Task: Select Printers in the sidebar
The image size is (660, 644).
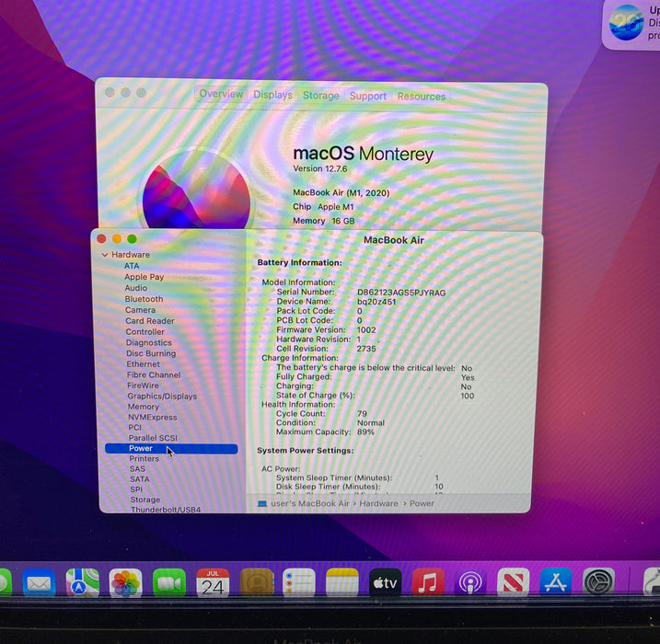Action: tap(144, 458)
